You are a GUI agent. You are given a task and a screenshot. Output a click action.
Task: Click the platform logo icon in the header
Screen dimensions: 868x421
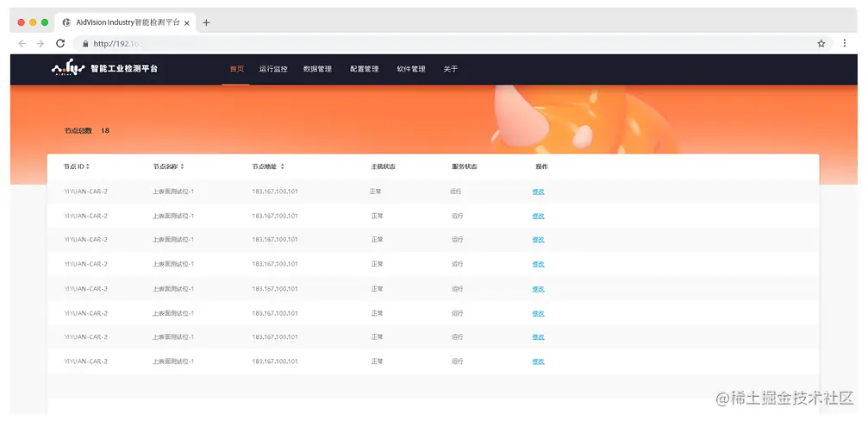(x=69, y=69)
